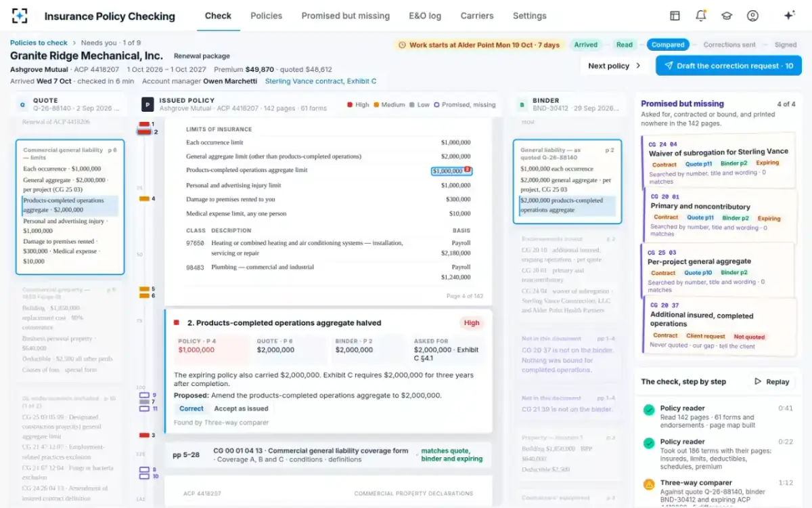The width and height of the screenshot is (812, 508).
Task: Open the graduation cap training icon
Action: [x=726, y=16]
